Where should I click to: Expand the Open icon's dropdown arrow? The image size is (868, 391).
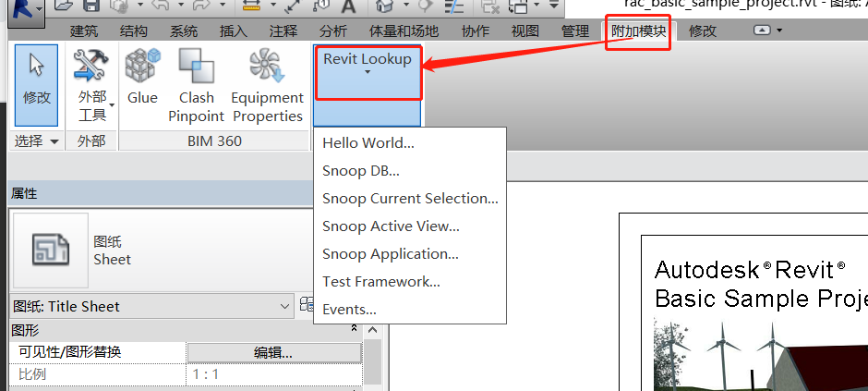(x=140, y=5)
